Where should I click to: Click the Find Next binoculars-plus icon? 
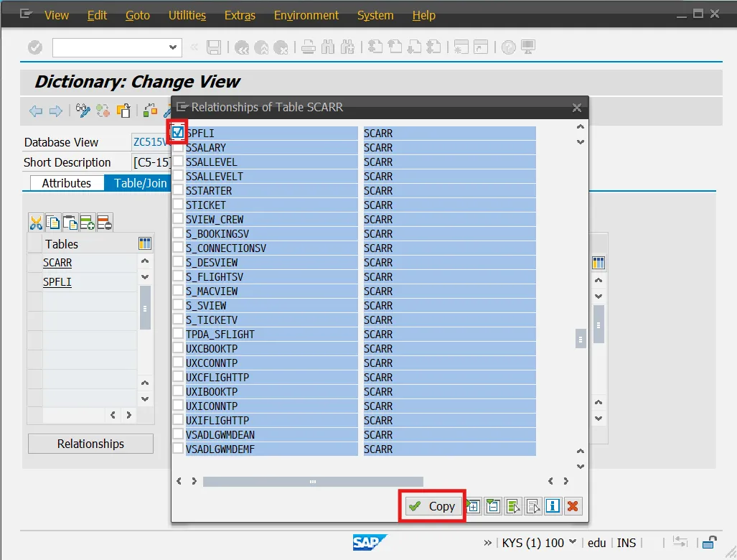pyautogui.click(x=347, y=47)
